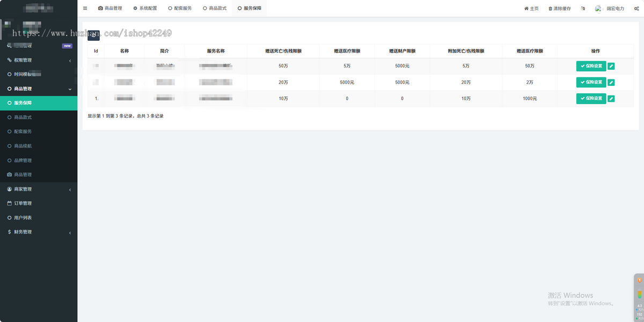Click the 2万 cell in the table
This screenshot has height=322, width=644.
(530, 82)
